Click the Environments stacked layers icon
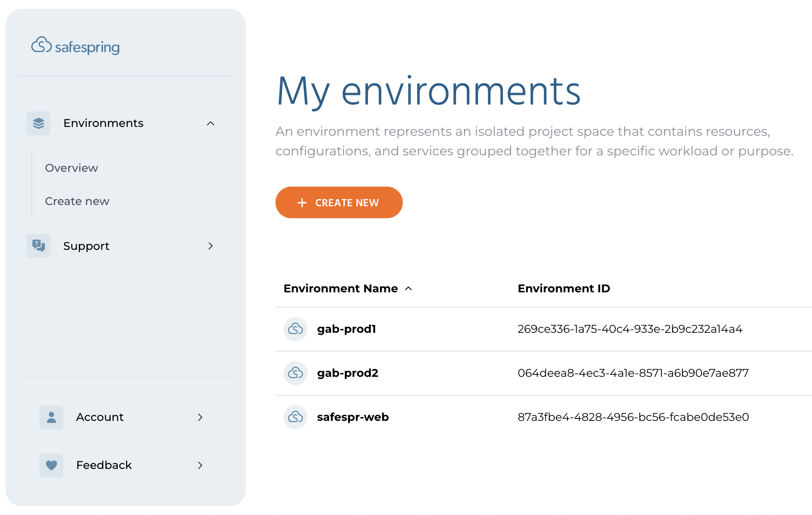This screenshot has height=515, width=812. (38, 123)
